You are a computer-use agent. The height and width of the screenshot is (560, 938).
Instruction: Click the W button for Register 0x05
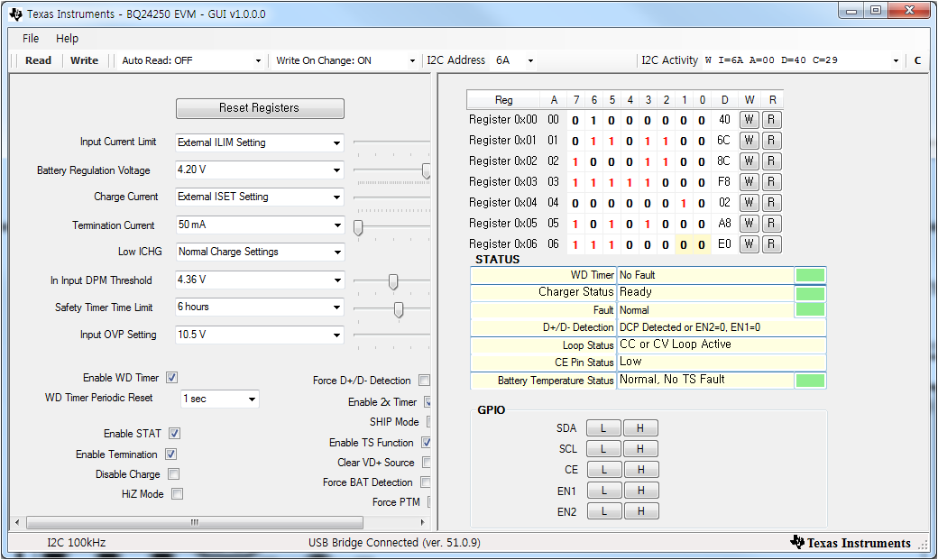point(749,223)
